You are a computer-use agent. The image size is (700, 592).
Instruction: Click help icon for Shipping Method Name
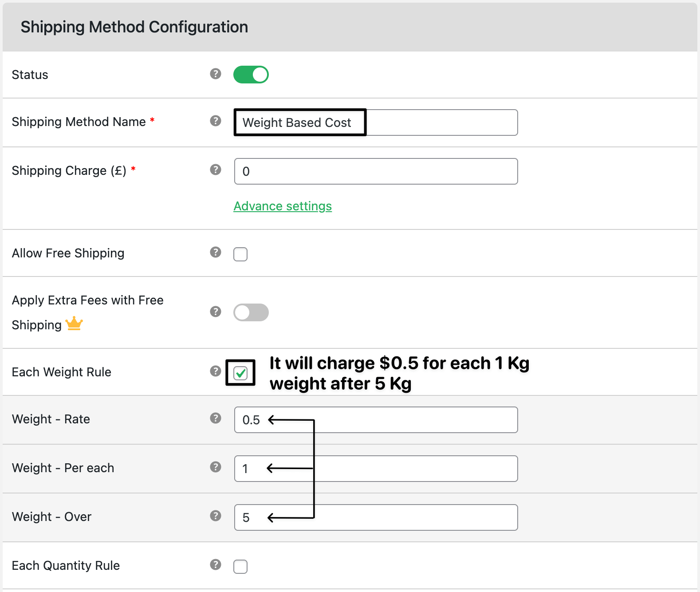point(216,121)
